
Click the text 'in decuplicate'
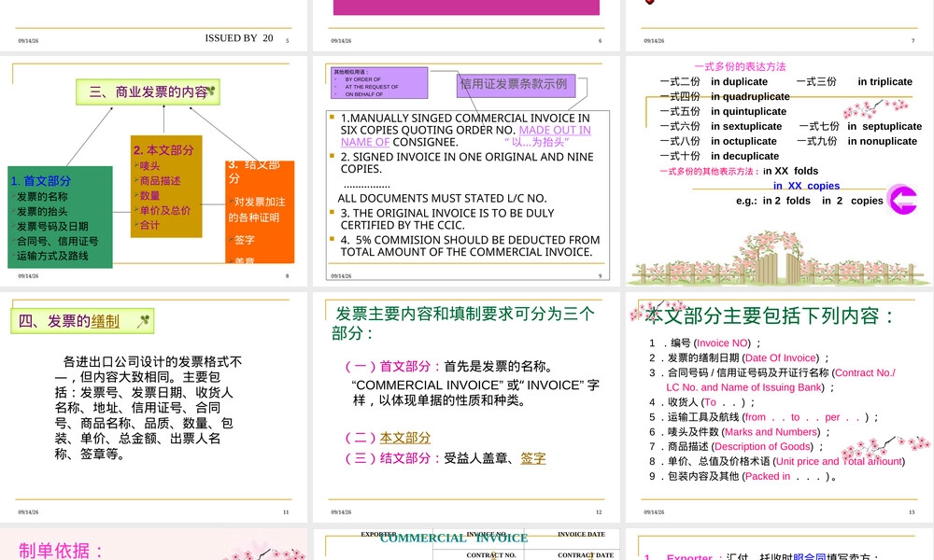(744, 156)
